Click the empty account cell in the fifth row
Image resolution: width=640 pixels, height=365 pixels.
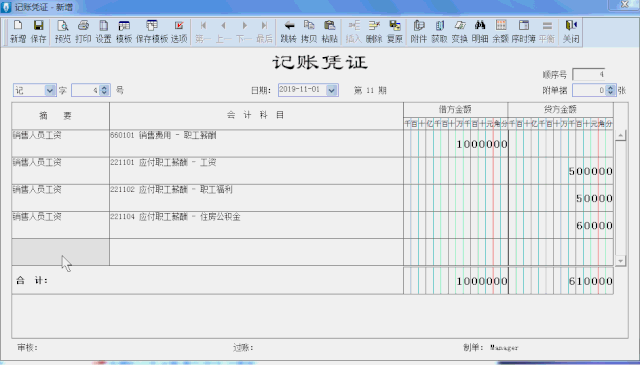point(256,252)
